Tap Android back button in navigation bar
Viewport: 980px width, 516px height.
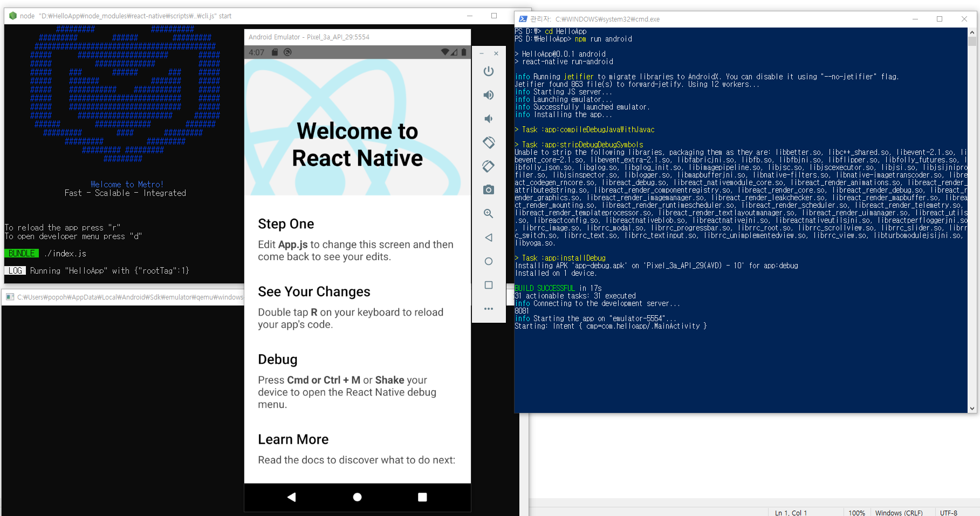pos(292,497)
